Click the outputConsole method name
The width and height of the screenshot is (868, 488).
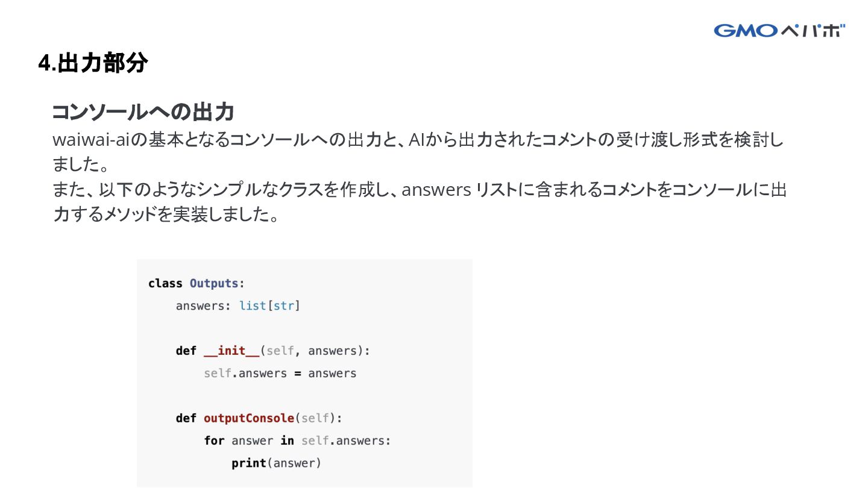pyautogui.click(x=249, y=418)
